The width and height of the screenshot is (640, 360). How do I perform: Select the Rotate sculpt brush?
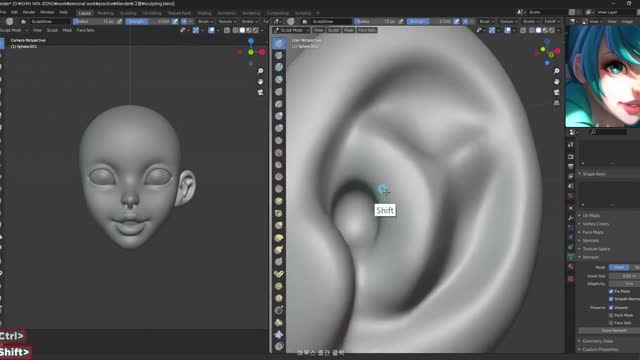(x=279, y=298)
